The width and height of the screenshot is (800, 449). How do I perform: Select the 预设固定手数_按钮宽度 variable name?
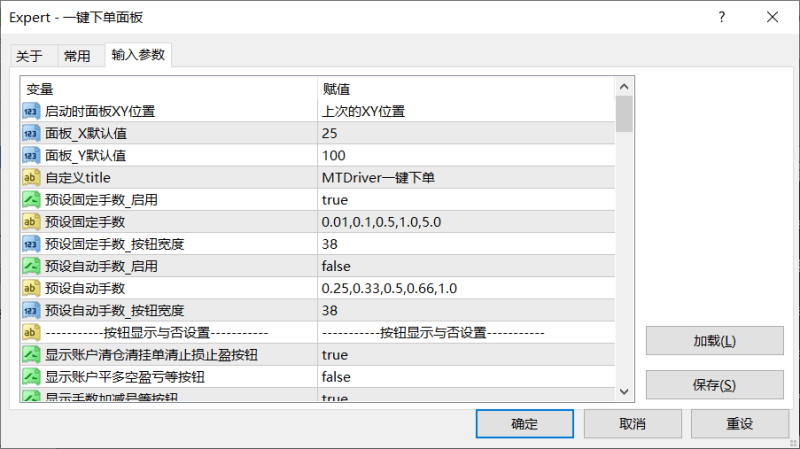(x=115, y=244)
